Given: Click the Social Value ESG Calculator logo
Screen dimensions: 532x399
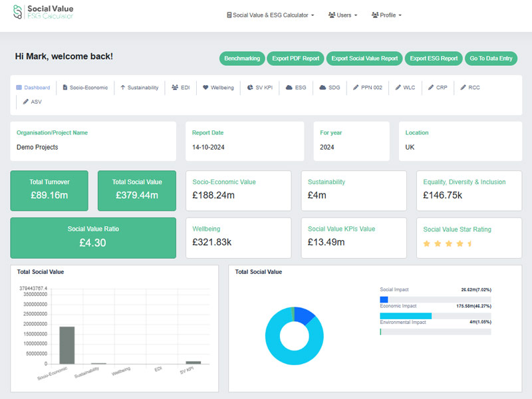Looking at the screenshot, I should (43, 12).
